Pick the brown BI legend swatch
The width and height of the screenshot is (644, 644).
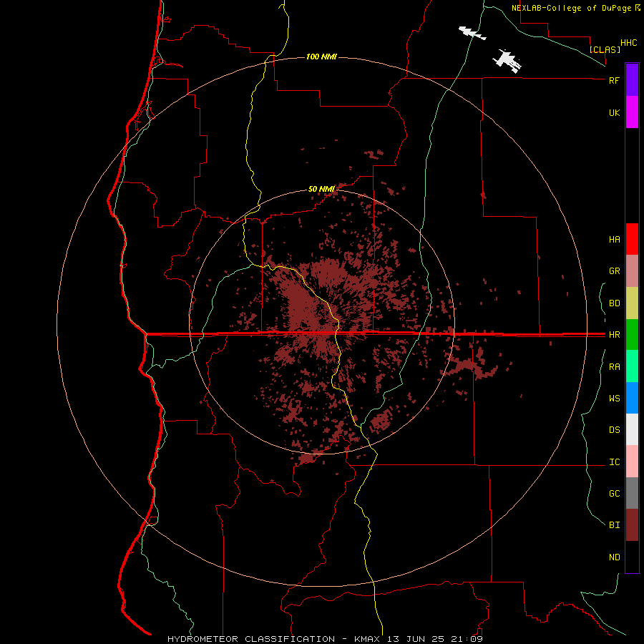pyautogui.click(x=632, y=525)
